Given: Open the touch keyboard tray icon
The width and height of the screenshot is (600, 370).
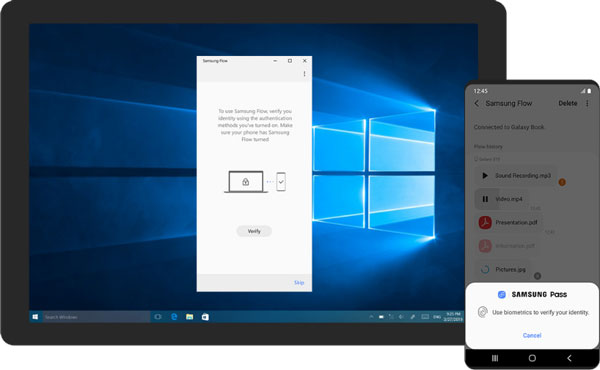Looking at the screenshot, I should (x=425, y=317).
